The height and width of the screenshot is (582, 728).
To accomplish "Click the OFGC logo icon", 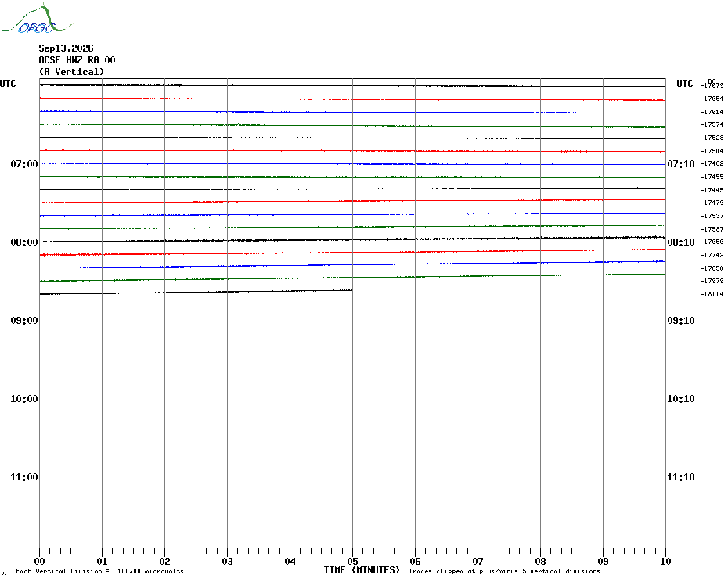I will pyautogui.click(x=36, y=19).
